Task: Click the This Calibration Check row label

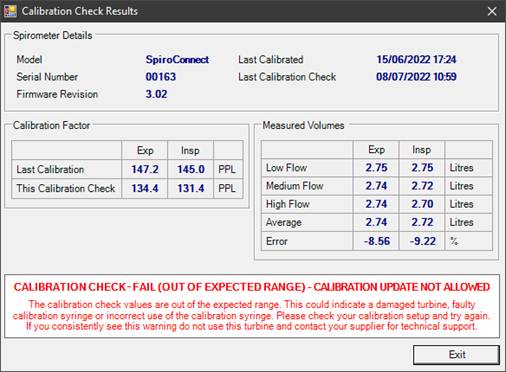Action: pos(66,188)
